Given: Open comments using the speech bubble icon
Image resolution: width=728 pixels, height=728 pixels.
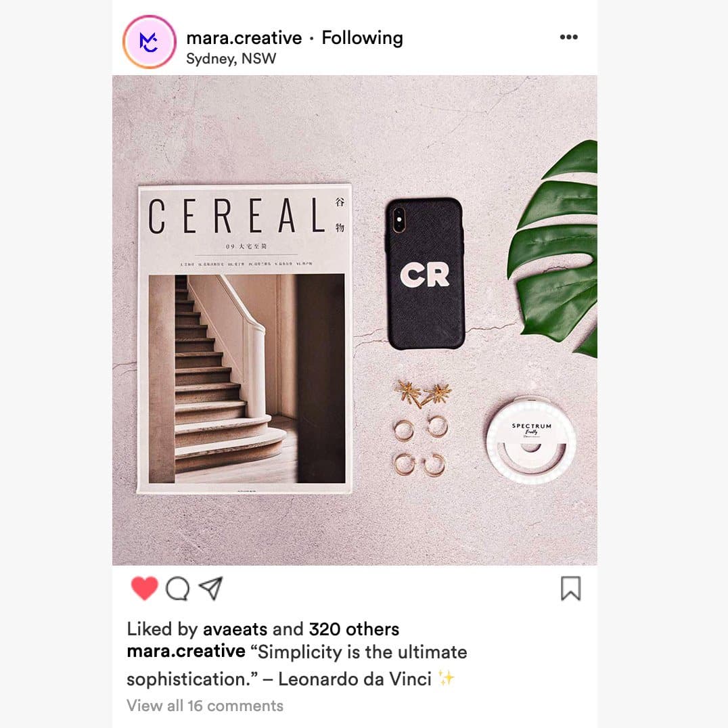Looking at the screenshot, I should [x=177, y=589].
